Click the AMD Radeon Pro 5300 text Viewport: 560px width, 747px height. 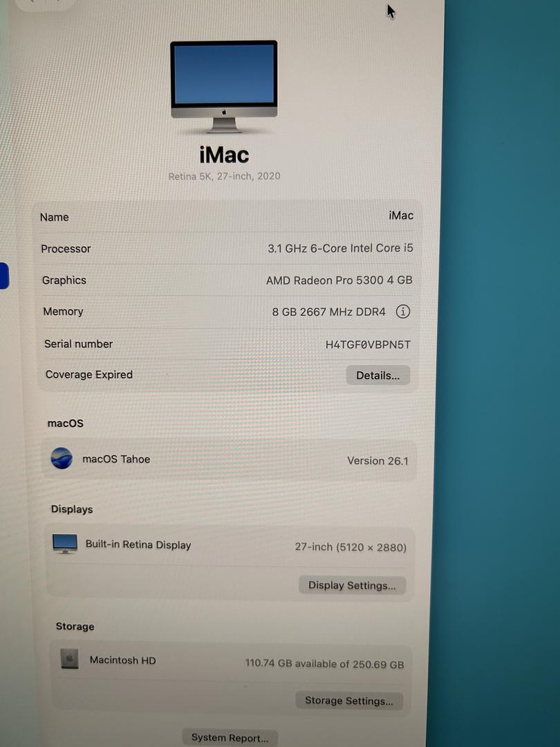[x=339, y=280]
